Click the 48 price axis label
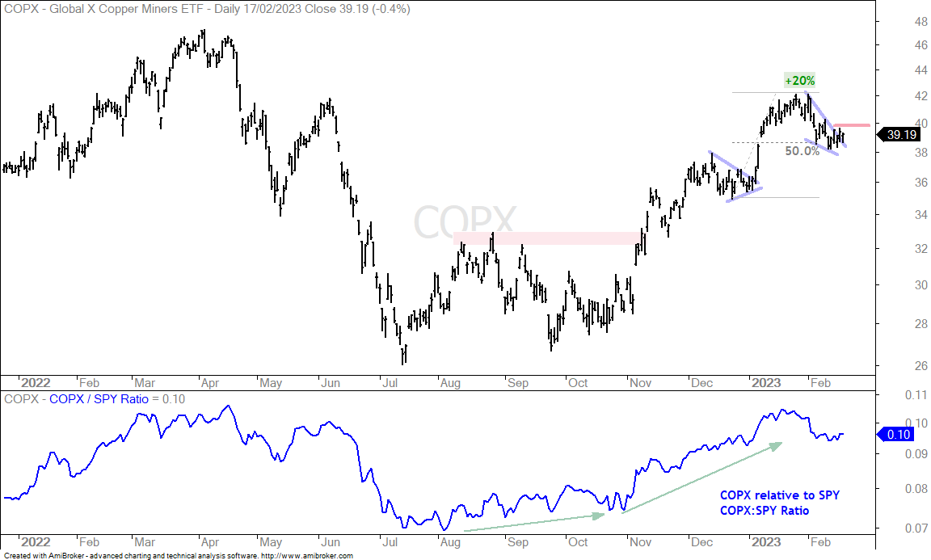This screenshot has width=931, height=560. pyautogui.click(x=921, y=22)
